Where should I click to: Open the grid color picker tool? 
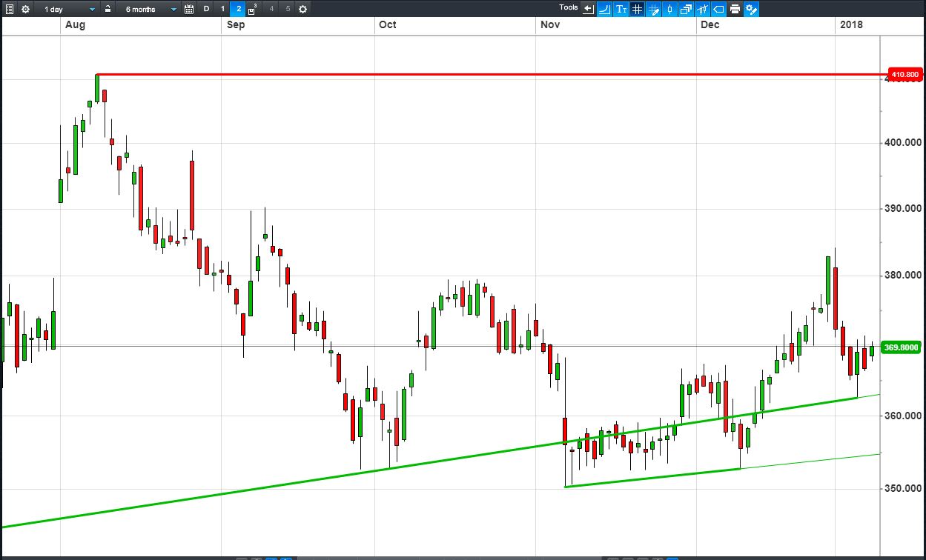coord(654,9)
